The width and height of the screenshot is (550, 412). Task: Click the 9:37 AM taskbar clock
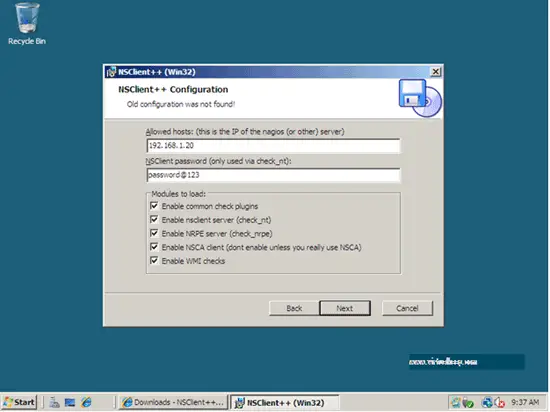coord(525,402)
